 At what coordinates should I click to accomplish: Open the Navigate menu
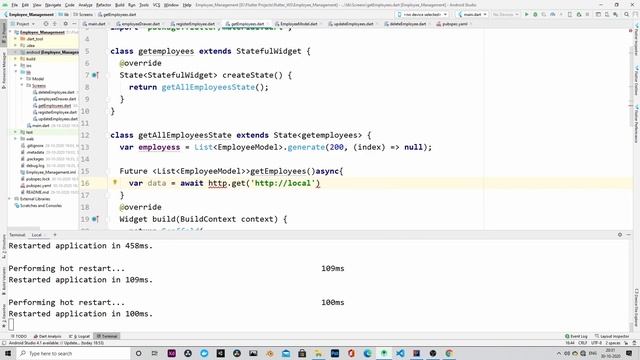(x=53, y=5)
